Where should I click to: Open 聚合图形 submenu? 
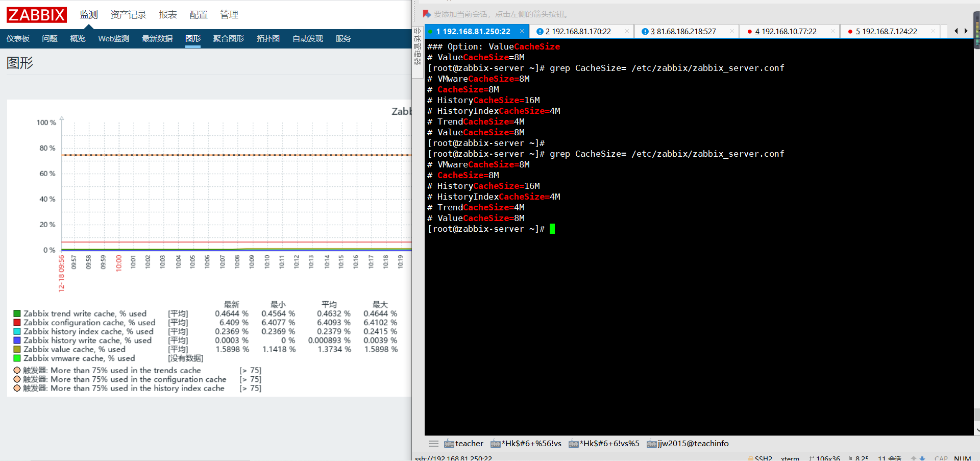(x=229, y=39)
